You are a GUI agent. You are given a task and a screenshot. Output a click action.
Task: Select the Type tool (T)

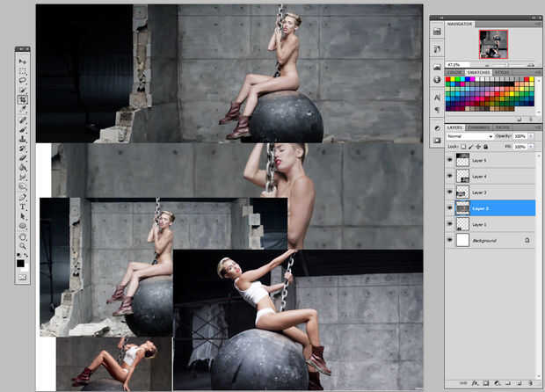click(x=23, y=207)
